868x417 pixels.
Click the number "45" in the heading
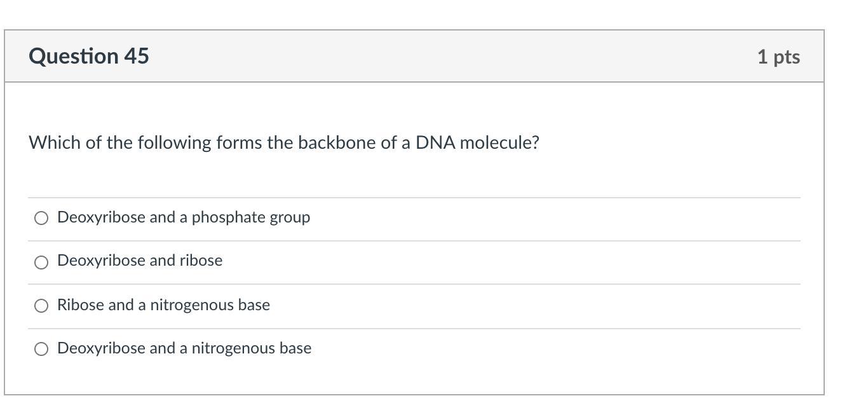coord(137,56)
